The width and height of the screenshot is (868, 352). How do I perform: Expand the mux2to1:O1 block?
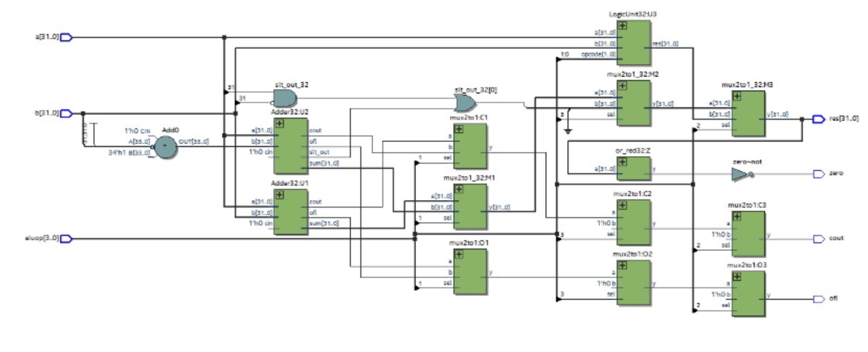tap(459, 254)
